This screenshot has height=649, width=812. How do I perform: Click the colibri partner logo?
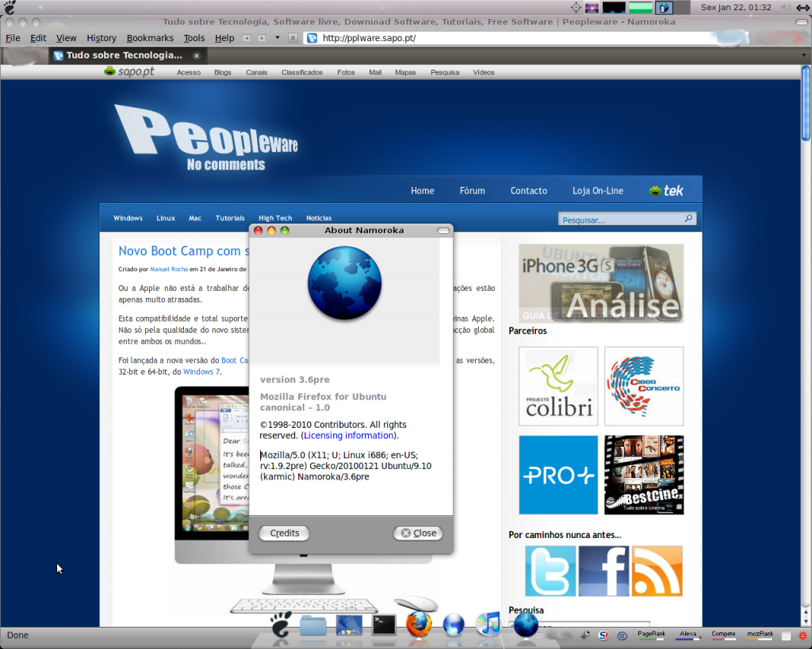pyautogui.click(x=558, y=386)
